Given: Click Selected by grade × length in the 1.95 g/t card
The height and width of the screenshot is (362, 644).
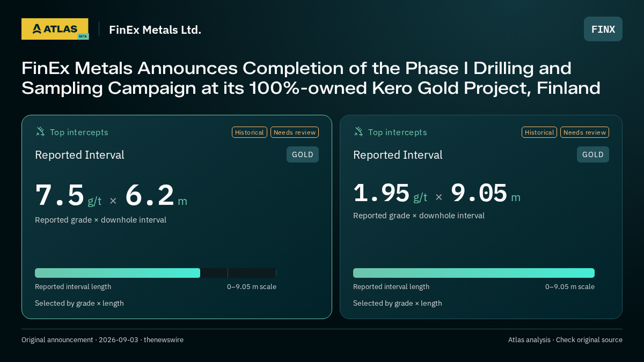Looking at the screenshot, I should [x=398, y=304].
